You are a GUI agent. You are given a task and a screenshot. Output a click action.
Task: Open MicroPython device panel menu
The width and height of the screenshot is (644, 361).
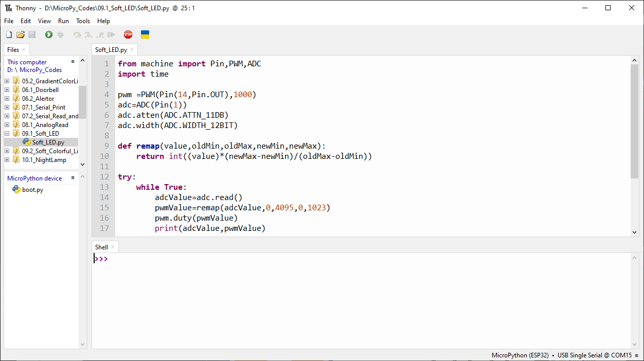coord(73,178)
